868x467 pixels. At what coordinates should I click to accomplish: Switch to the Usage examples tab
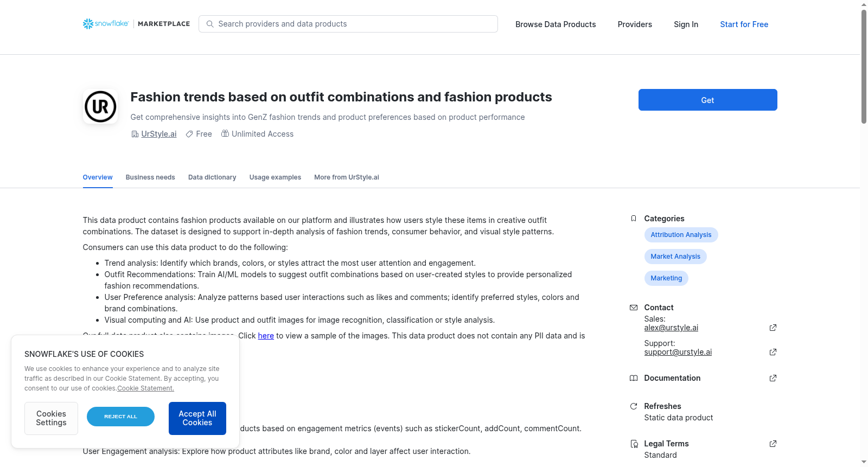(x=275, y=177)
